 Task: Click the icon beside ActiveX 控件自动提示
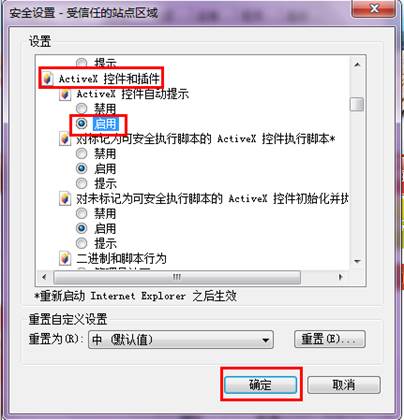click(65, 94)
